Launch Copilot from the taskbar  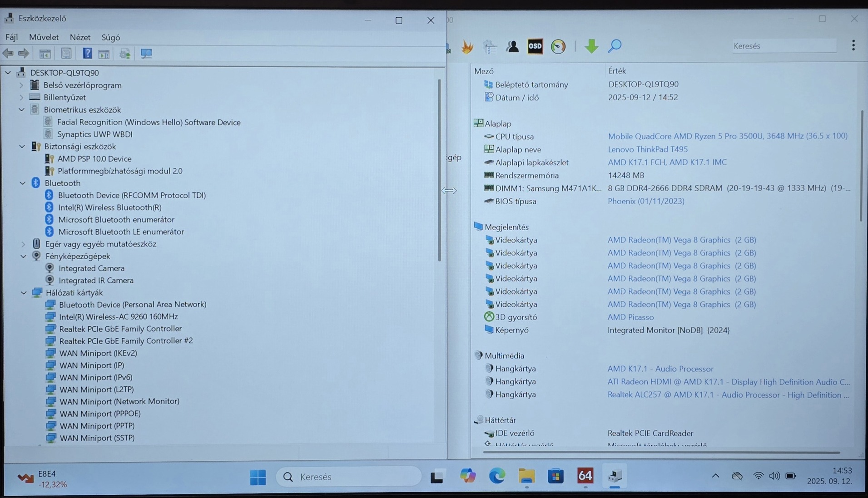pyautogui.click(x=467, y=476)
